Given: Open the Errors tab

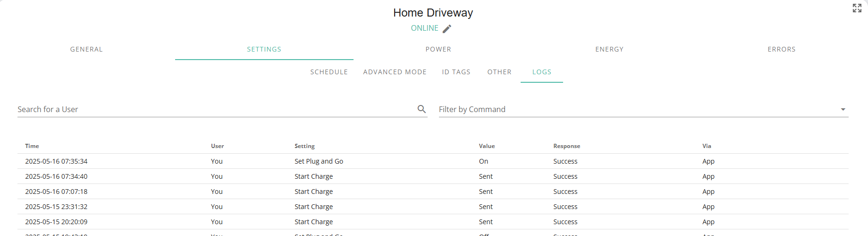Looking at the screenshot, I should pos(782,49).
